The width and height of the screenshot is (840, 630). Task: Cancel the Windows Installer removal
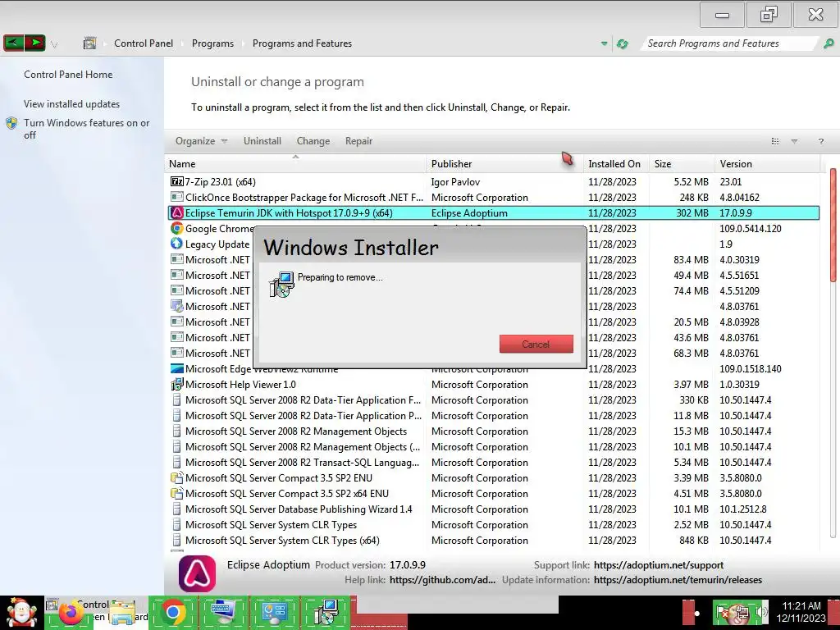[x=536, y=344]
